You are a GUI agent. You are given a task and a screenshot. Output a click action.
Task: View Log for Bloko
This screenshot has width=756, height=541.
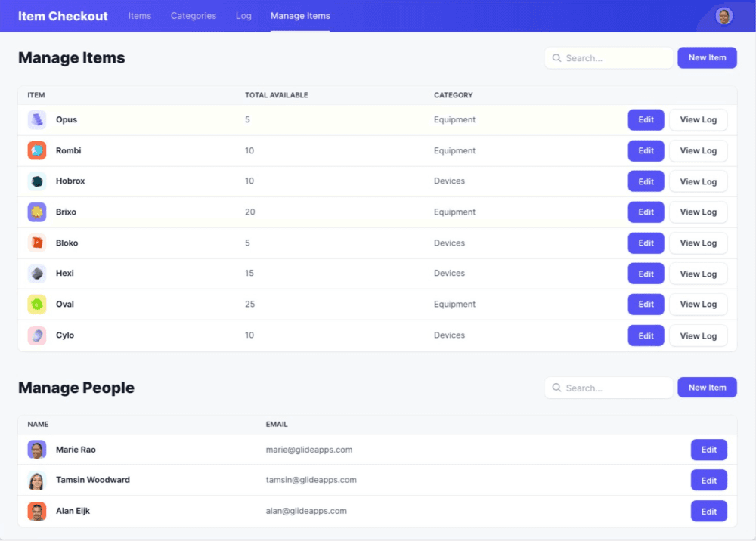point(698,243)
